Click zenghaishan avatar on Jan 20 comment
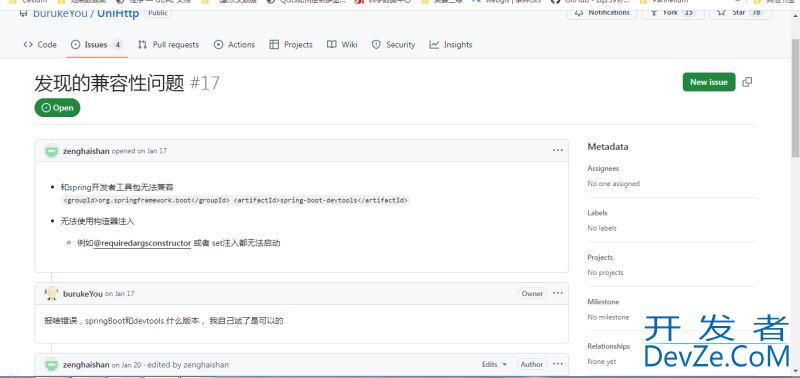Viewport: 800px width, 378px height. point(51,365)
